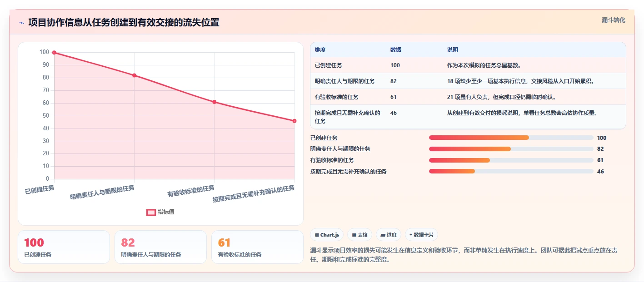Click the summary paragraph starting 漏斗显示项目效率
644x282 pixels.
coord(464,255)
